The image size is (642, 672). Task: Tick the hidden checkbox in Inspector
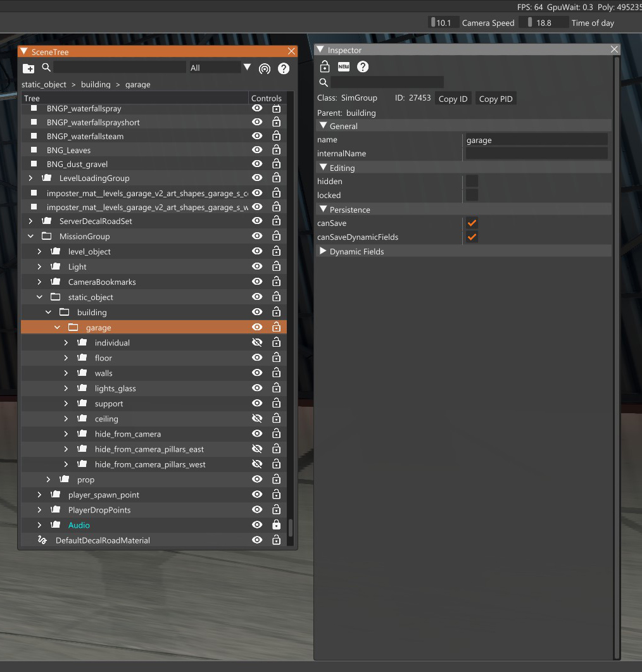click(472, 181)
